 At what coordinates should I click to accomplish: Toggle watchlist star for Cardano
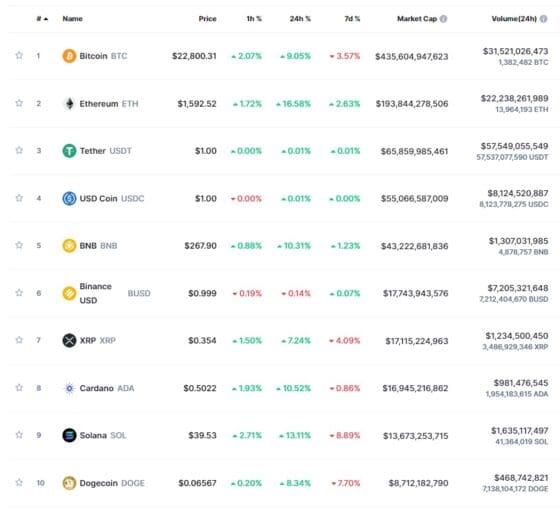point(19,388)
